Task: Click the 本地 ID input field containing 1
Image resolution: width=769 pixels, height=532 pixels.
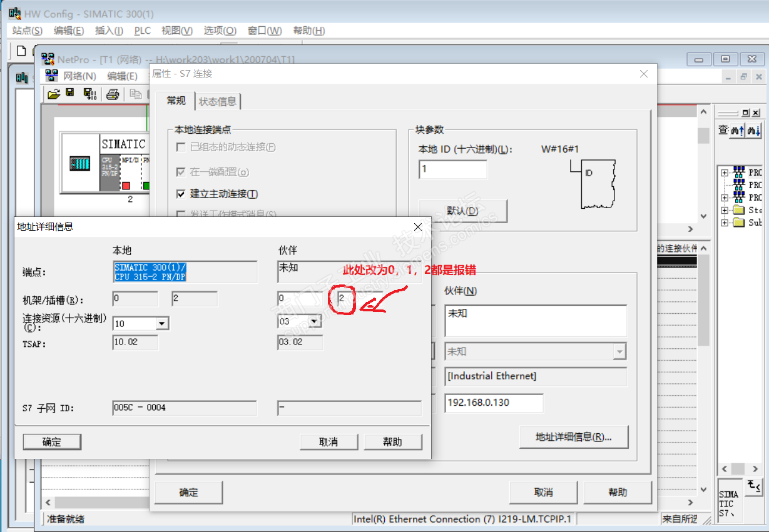Action: coord(452,169)
